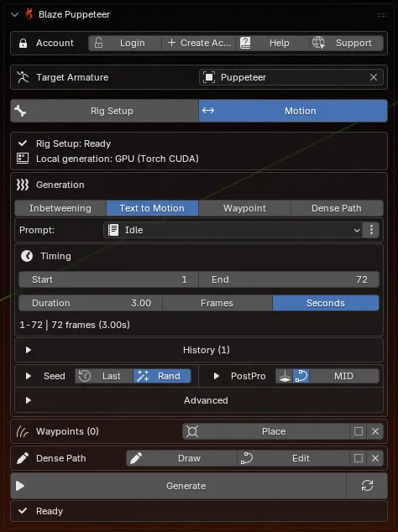This screenshot has width=398, height=532.
Task: Clear waypoints using the X icon
Action: point(375,431)
